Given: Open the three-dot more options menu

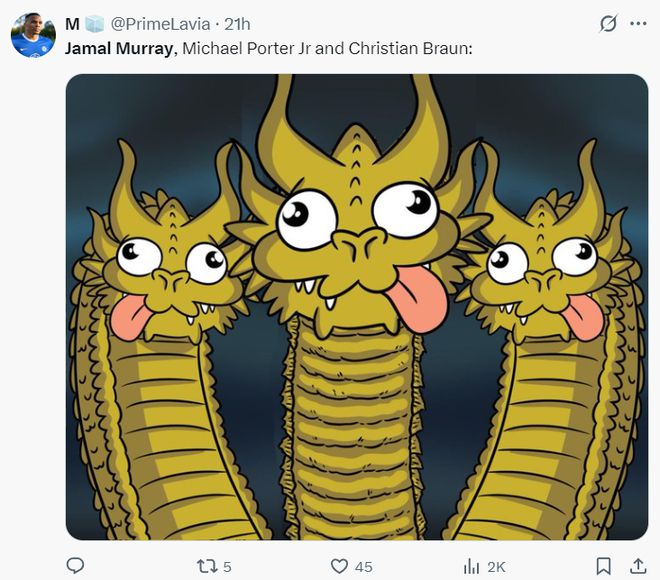Looking at the screenshot, I should [637, 25].
